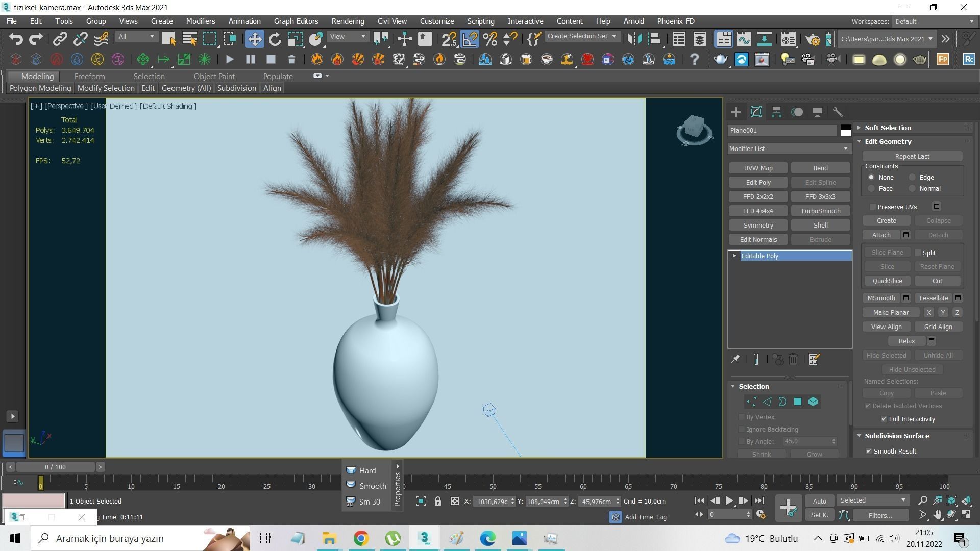980x551 pixels.
Task: Click the Make Planar button
Action: point(891,312)
